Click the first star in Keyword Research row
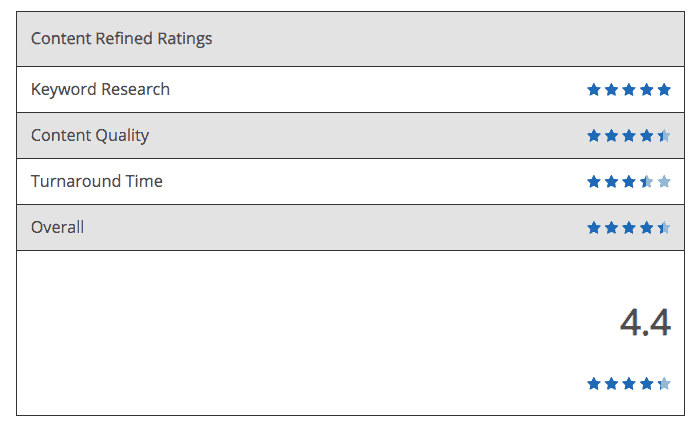The image size is (699, 422). pos(594,90)
